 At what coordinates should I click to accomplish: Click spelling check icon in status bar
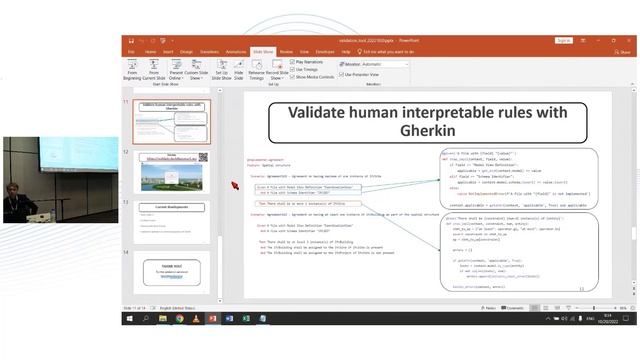pos(153,308)
